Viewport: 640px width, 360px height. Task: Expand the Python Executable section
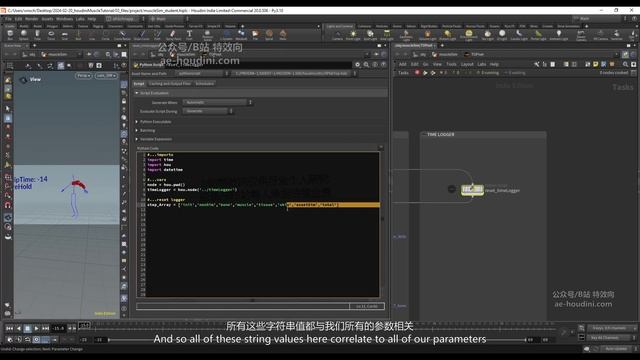(x=137, y=122)
